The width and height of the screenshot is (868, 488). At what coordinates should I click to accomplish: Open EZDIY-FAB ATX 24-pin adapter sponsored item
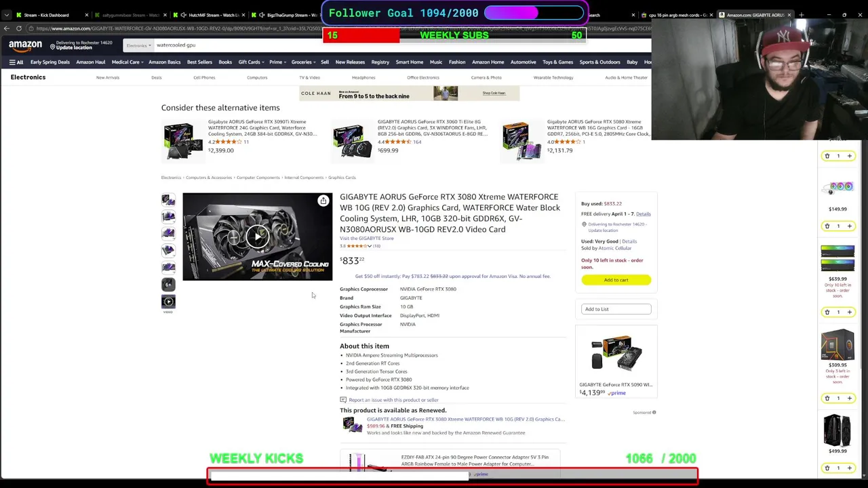[475, 460]
